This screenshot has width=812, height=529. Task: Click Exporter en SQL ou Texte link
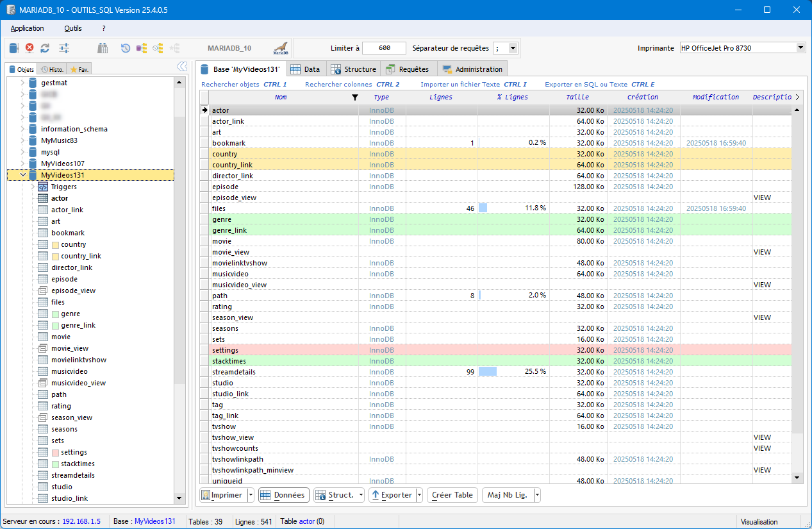tap(600, 84)
